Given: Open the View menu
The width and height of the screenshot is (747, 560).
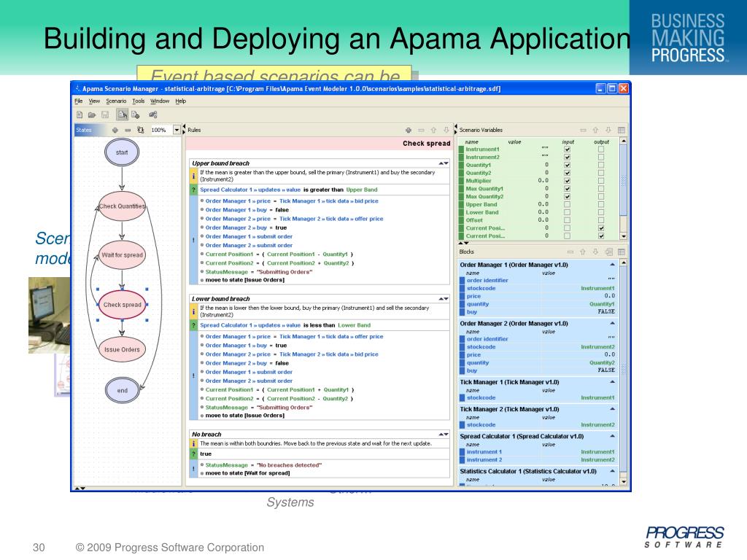Looking at the screenshot, I should click(94, 101).
